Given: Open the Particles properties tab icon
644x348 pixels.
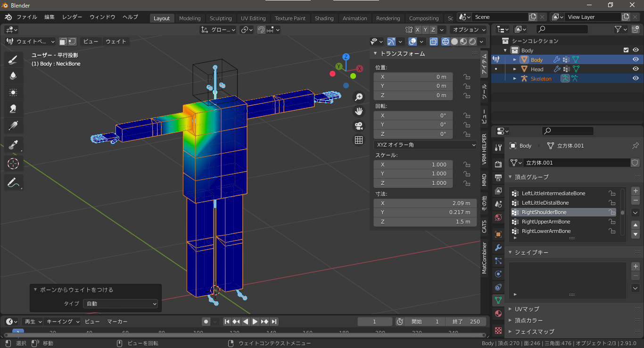Looking at the screenshot, I should [498, 261].
